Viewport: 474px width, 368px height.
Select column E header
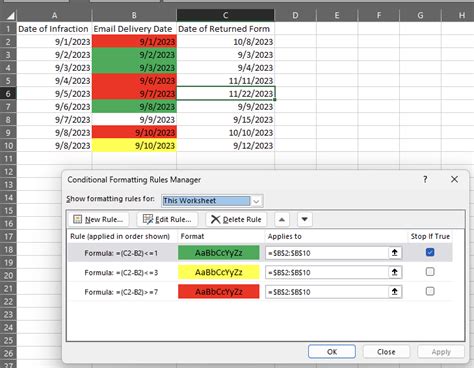tap(337, 15)
